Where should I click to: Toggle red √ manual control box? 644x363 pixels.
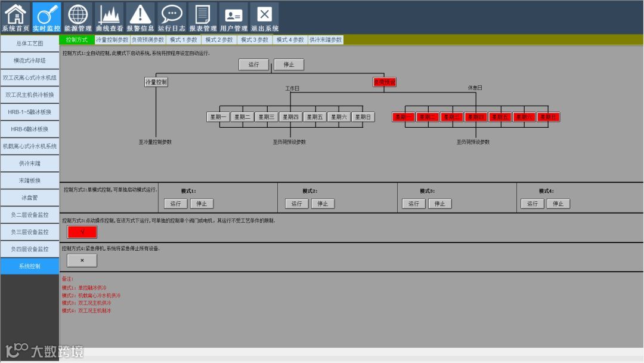82,232
